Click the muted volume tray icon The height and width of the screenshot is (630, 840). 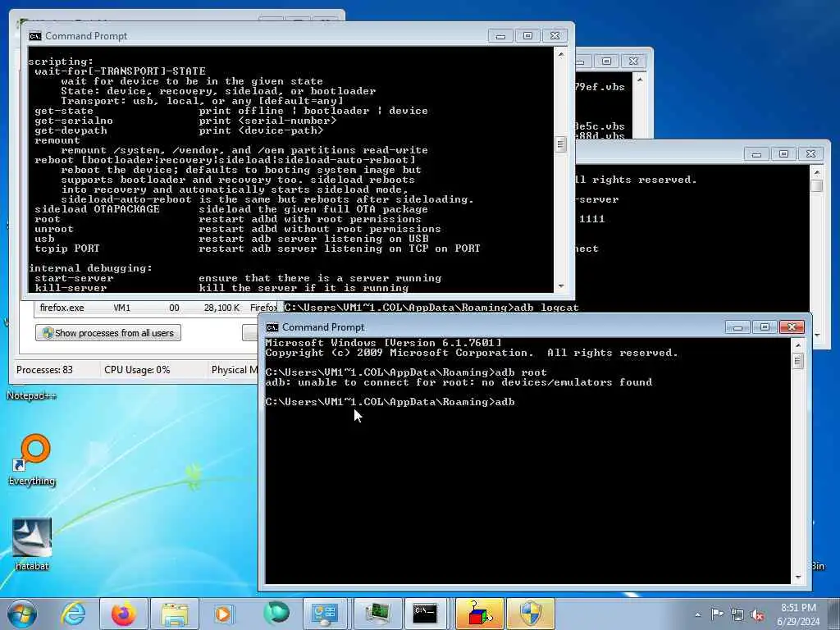(757, 614)
